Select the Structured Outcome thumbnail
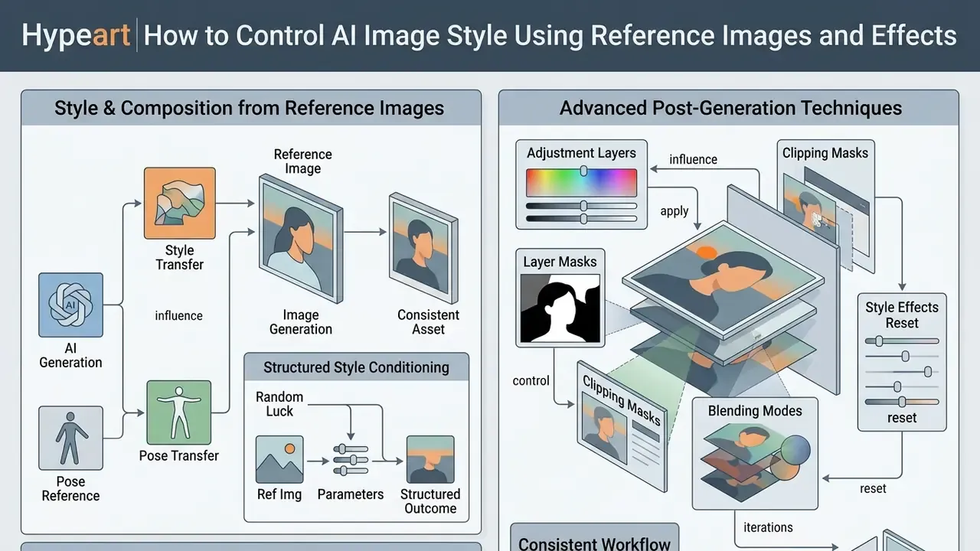980x551 pixels. click(x=430, y=459)
